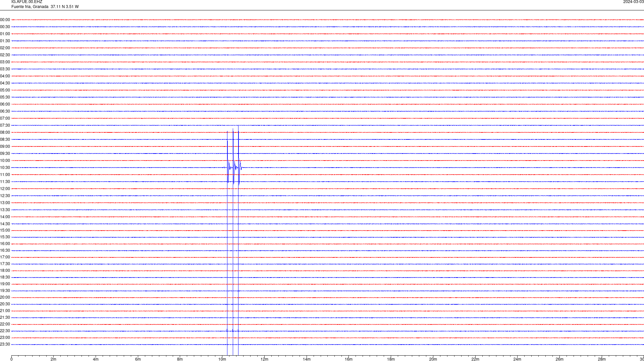Select the 04:00 time row label
Image resolution: width=644 pixels, height=362 pixels.
point(5,76)
